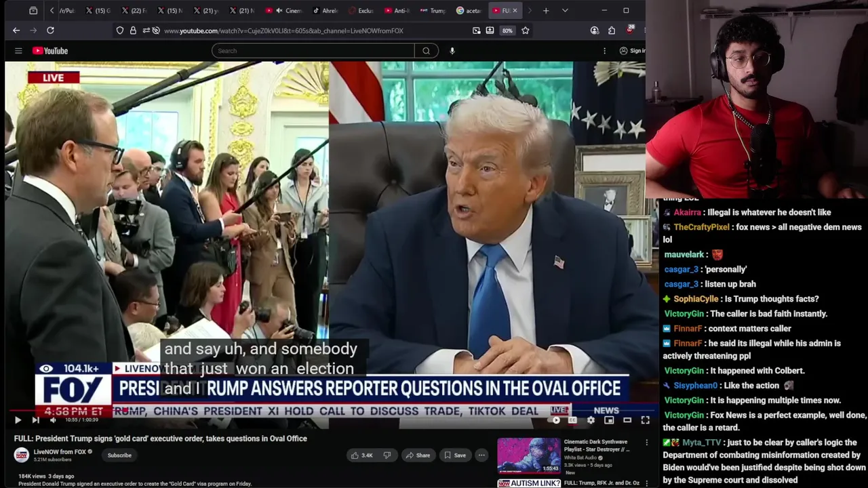Open Cinematic Dark Synthwave thumbnail
868x488 pixels.
pos(529,455)
